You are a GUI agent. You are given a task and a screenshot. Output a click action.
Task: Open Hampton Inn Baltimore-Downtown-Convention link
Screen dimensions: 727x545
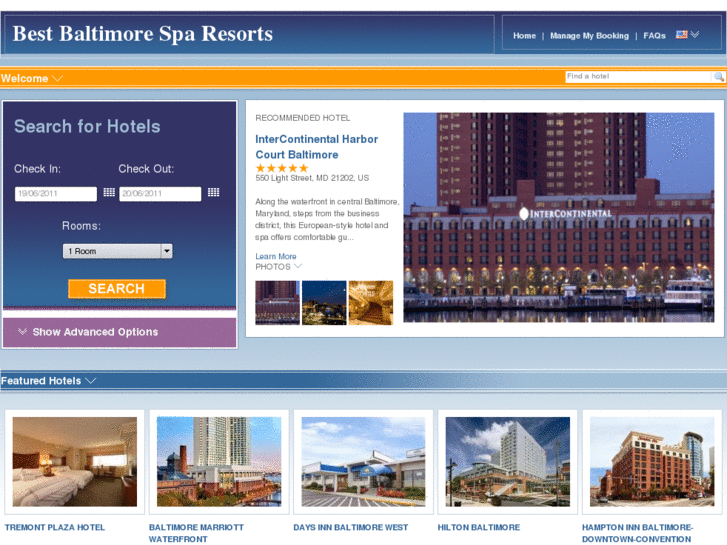[638, 533]
